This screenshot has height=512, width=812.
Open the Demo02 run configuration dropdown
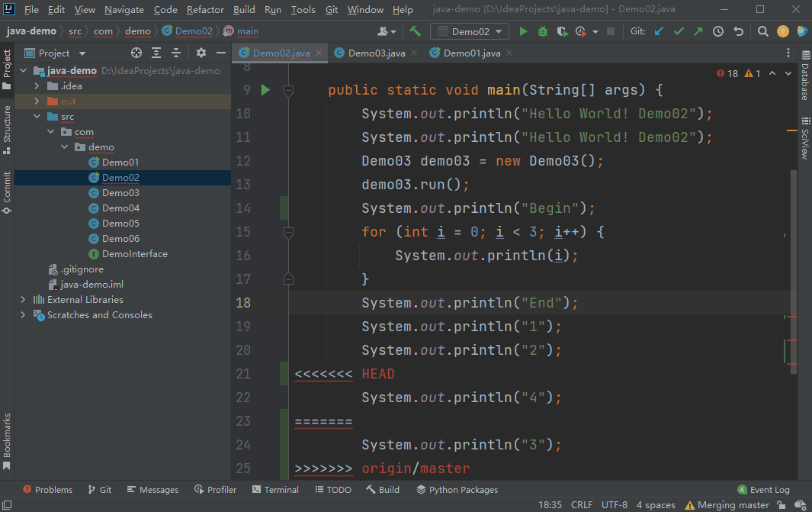pos(470,31)
